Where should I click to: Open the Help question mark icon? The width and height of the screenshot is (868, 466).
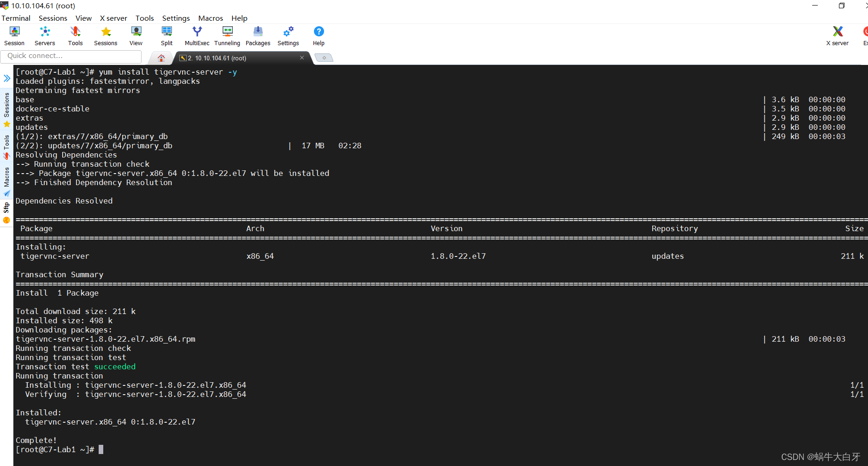(x=319, y=36)
